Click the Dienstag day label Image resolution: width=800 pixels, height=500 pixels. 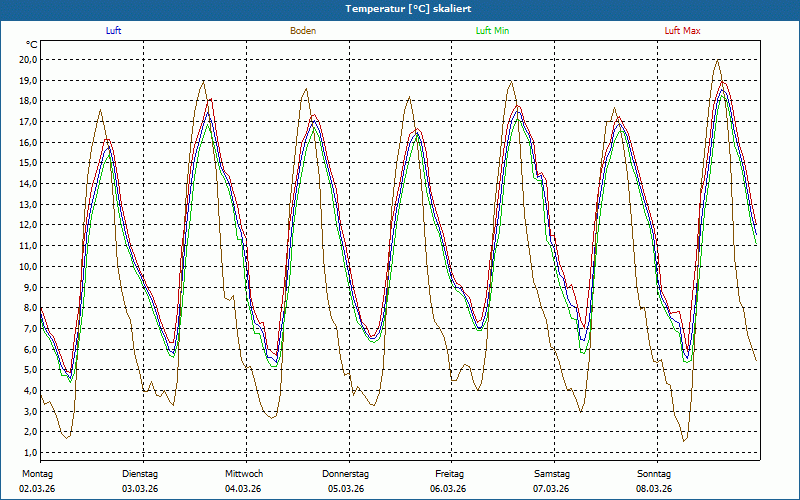(140, 474)
